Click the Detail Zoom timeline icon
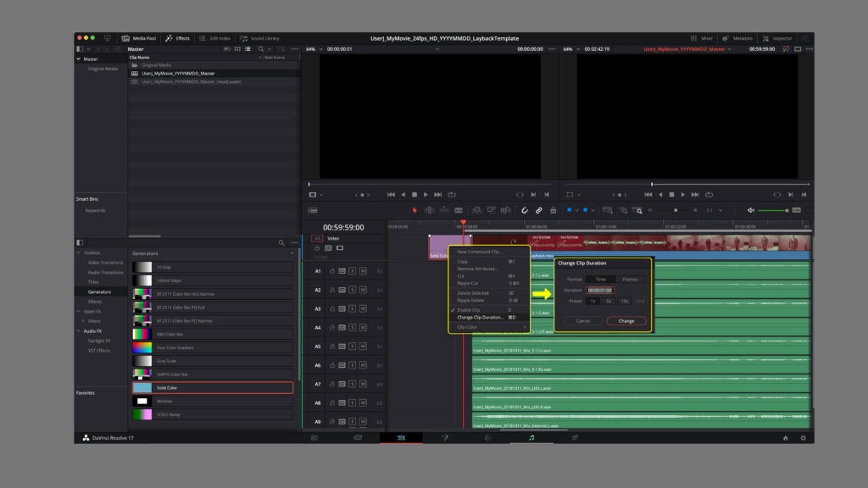 click(623, 210)
